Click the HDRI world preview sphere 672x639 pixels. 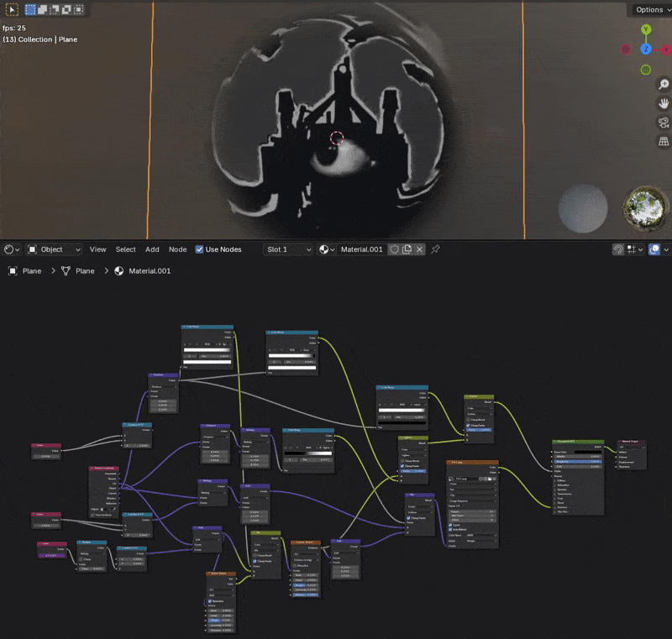pos(646,208)
